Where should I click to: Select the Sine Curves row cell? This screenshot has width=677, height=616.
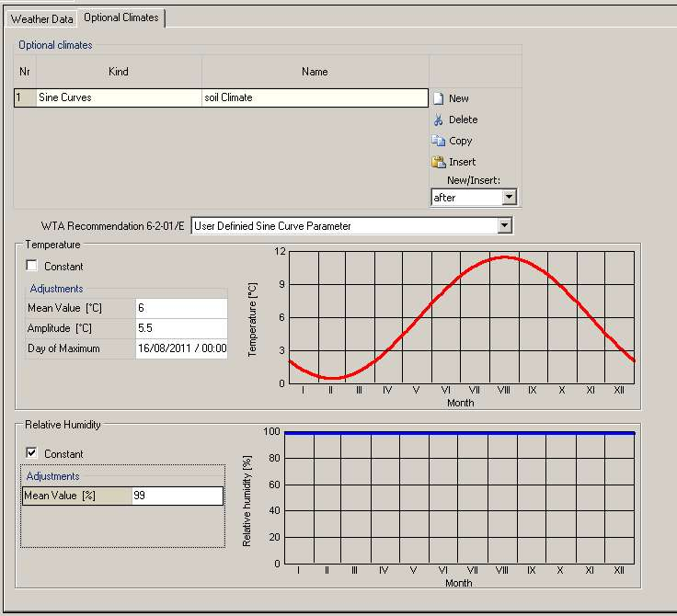[x=118, y=97]
